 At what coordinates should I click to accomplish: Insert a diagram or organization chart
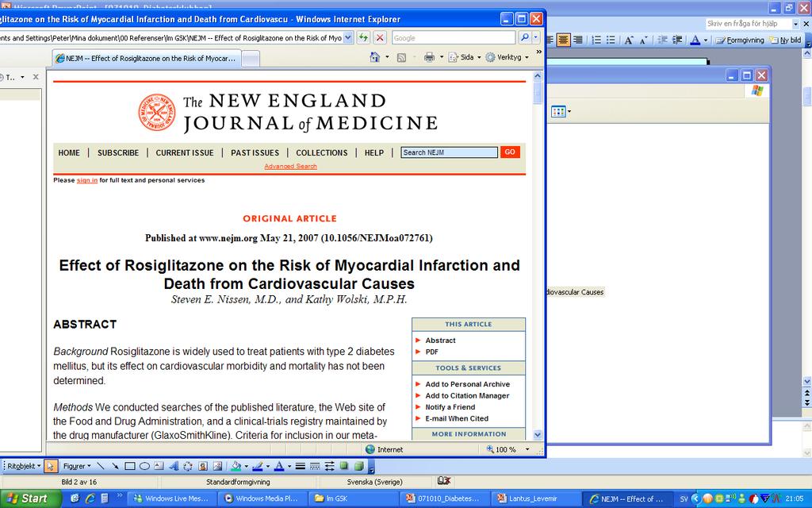click(x=188, y=466)
